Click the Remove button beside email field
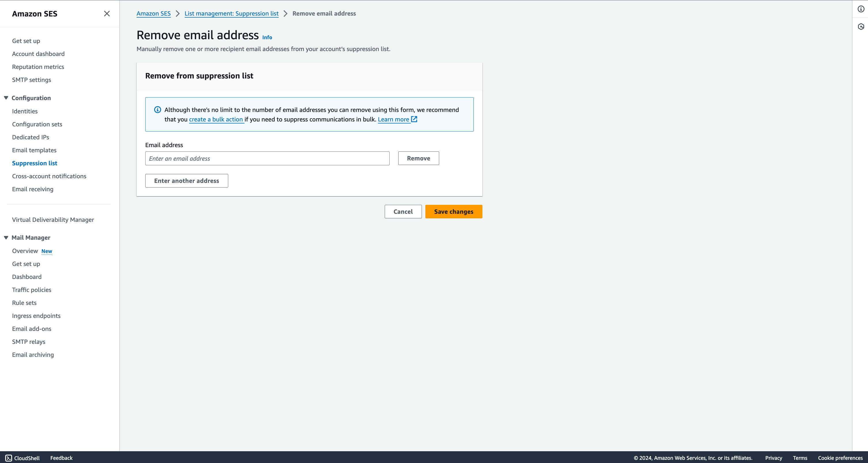The width and height of the screenshot is (868, 463). pos(418,158)
